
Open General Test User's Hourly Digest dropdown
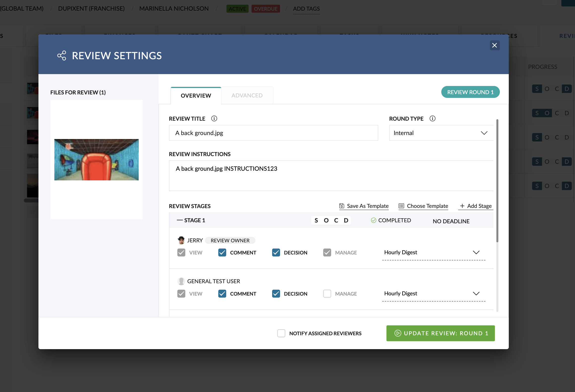(x=434, y=294)
